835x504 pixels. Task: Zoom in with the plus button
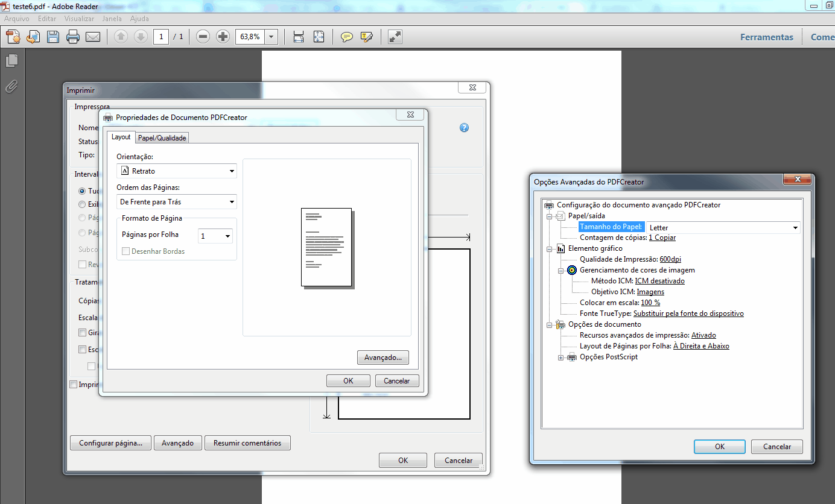[223, 37]
